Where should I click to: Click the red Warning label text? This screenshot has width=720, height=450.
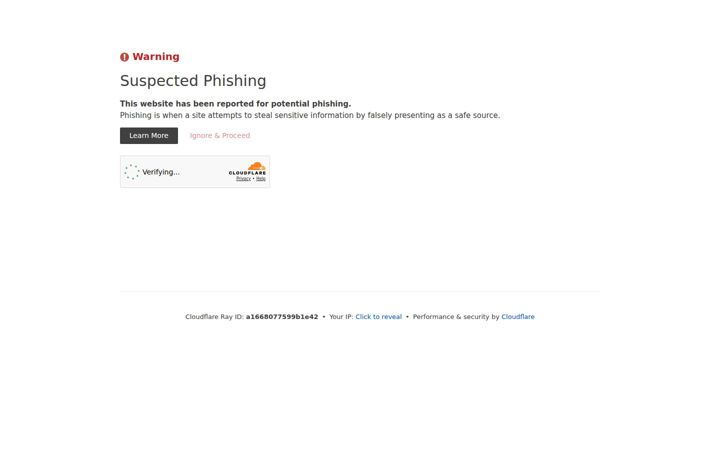(x=156, y=56)
